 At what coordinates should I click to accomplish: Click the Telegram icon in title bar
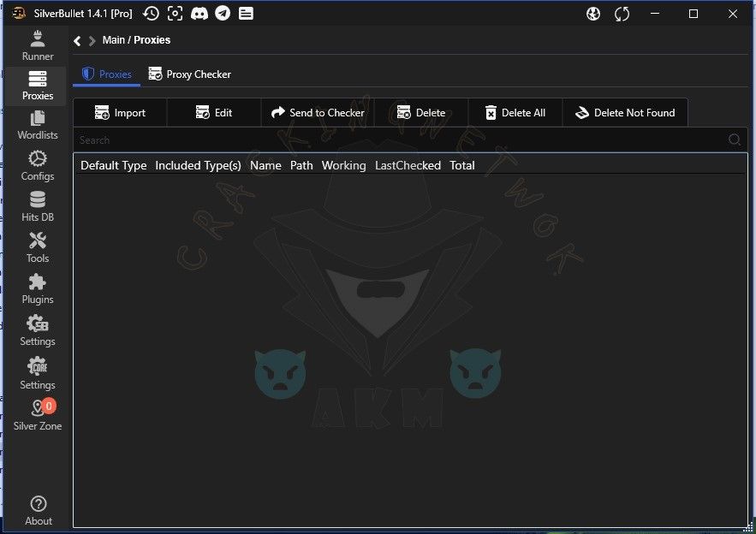pyautogui.click(x=223, y=14)
